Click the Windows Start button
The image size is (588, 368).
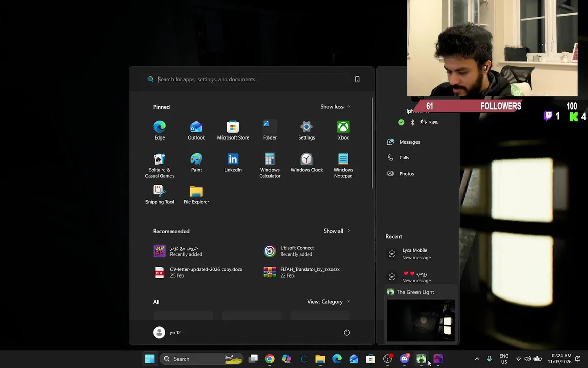[x=150, y=359]
